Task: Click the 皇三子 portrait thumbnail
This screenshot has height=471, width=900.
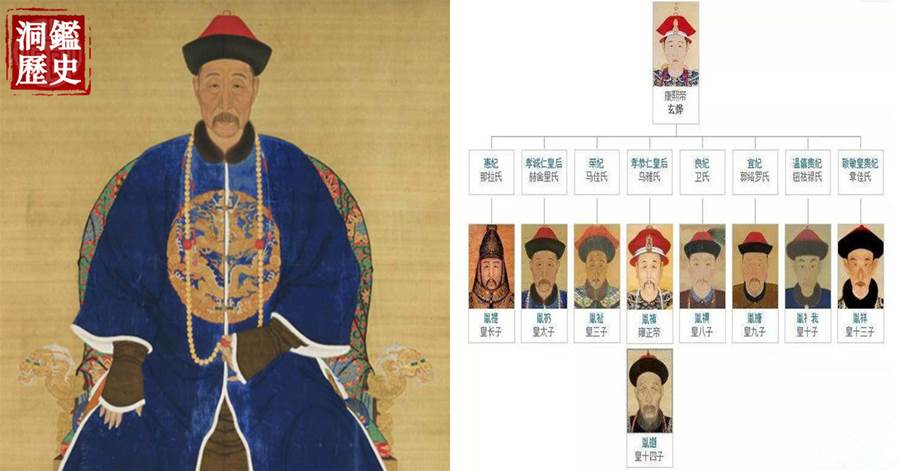Action: pos(597,267)
